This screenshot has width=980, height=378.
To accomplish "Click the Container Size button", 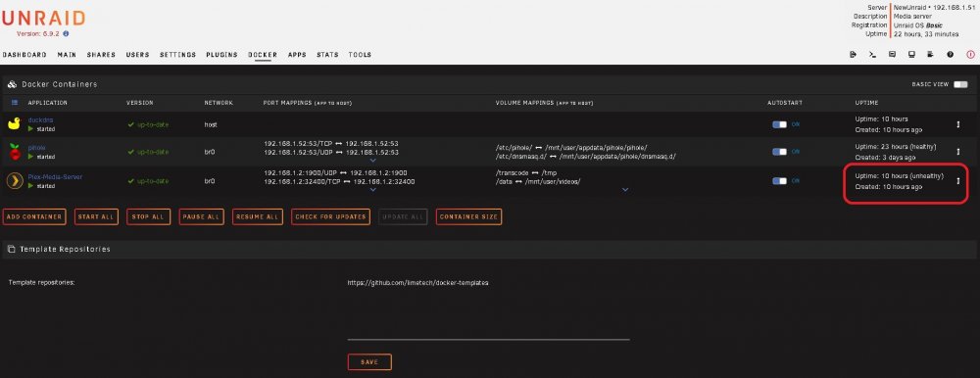I will 468,216.
